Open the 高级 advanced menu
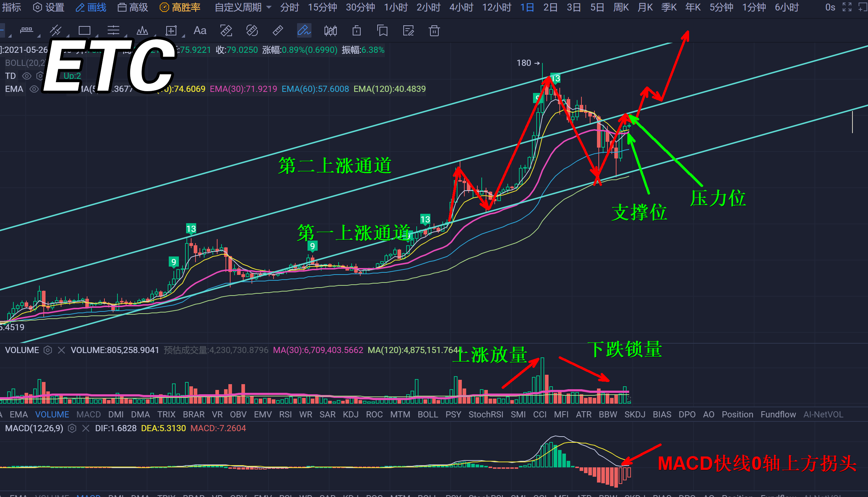The image size is (868, 497). [x=133, y=7]
